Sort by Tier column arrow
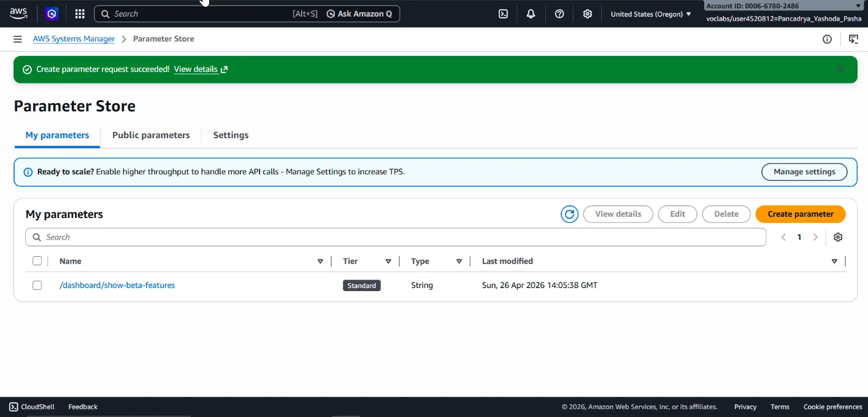The height and width of the screenshot is (417, 868). 388,262
